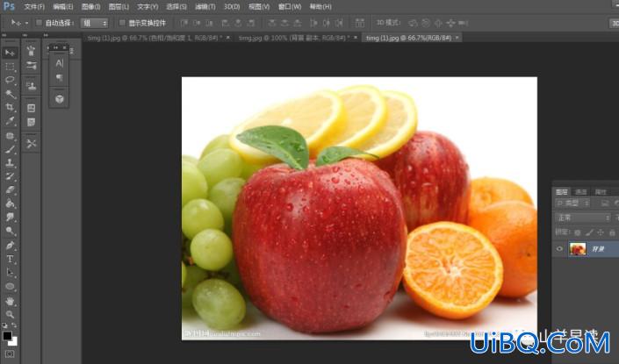Toggle lock all padlock icon

point(612,232)
